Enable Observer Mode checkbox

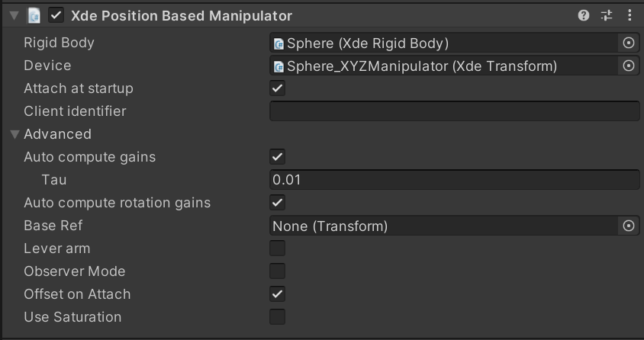[x=277, y=271]
